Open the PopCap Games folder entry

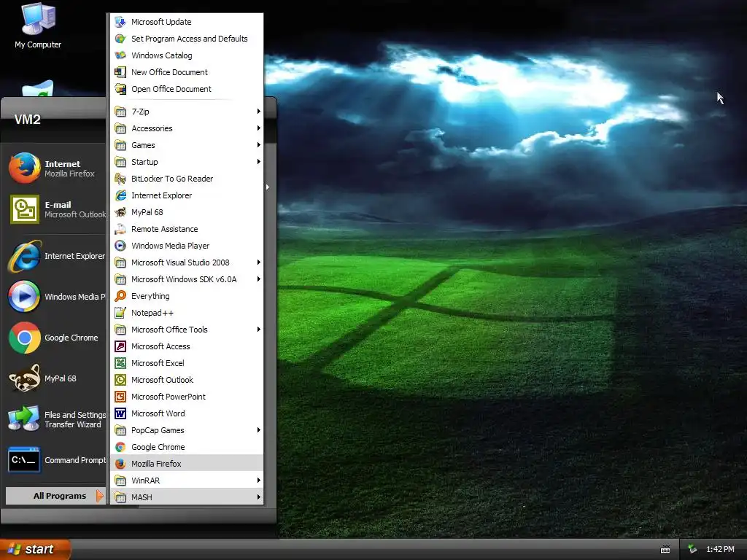point(187,430)
